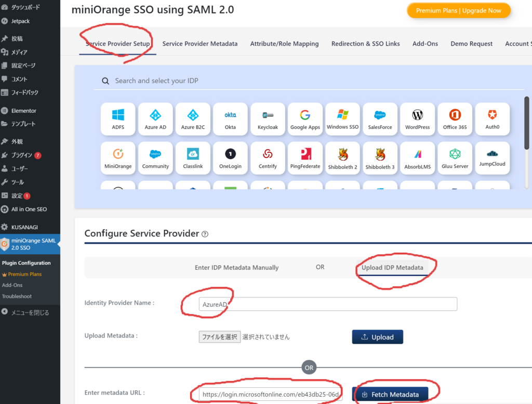This screenshot has height=404, width=532.
Task: Open Premium Plans submenu link
Action: point(25,275)
